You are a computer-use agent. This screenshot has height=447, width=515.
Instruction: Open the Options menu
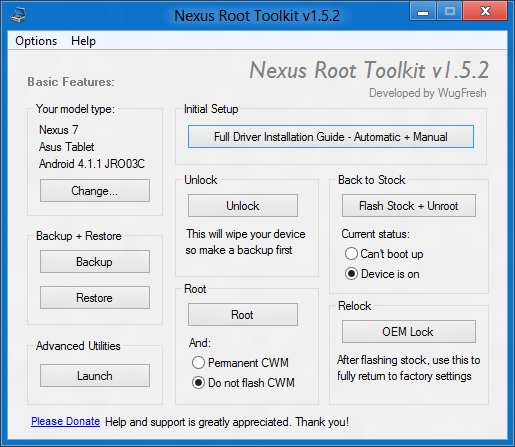[x=36, y=41]
